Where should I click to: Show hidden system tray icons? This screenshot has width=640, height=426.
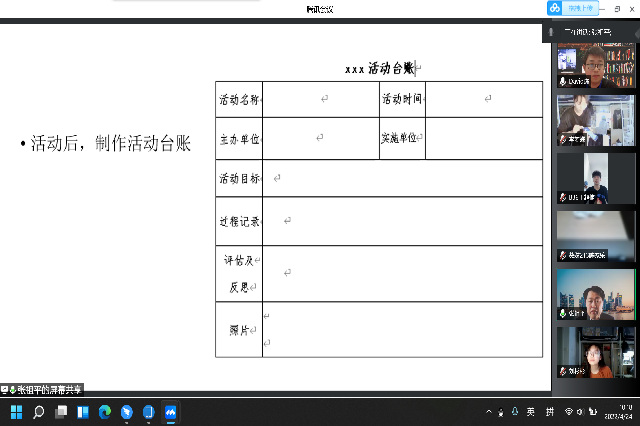[x=488, y=412]
